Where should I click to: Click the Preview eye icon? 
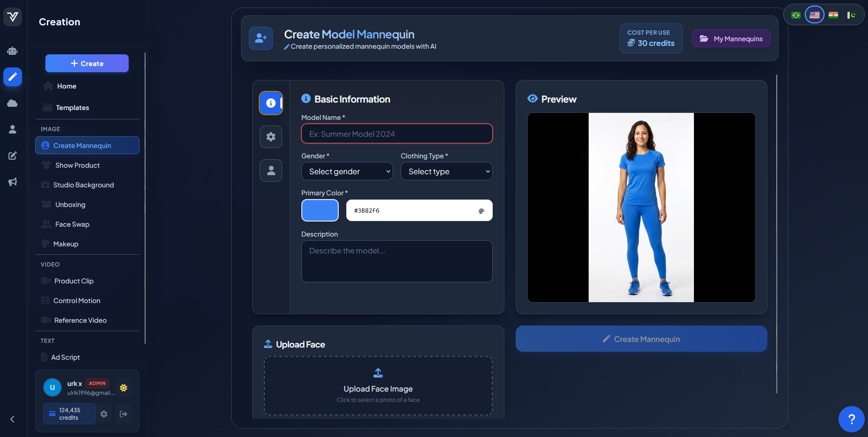click(532, 98)
